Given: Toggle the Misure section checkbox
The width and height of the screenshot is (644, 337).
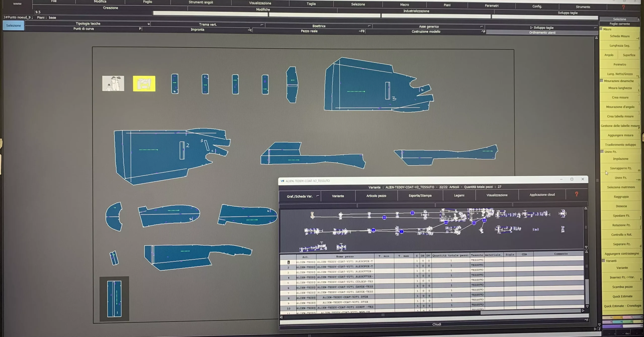Looking at the screenshot, I should pyautogui.click(x=601, y=29).
